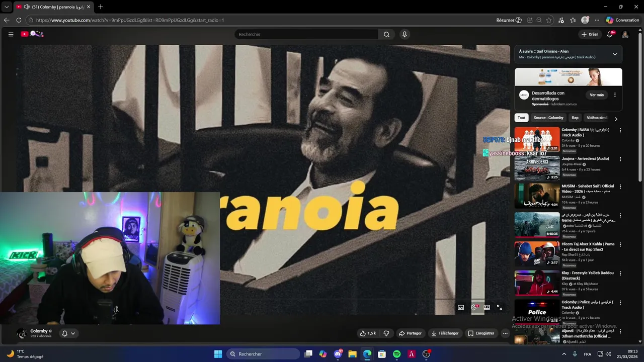
Task: Dislike the video
Action: point(386,333)
